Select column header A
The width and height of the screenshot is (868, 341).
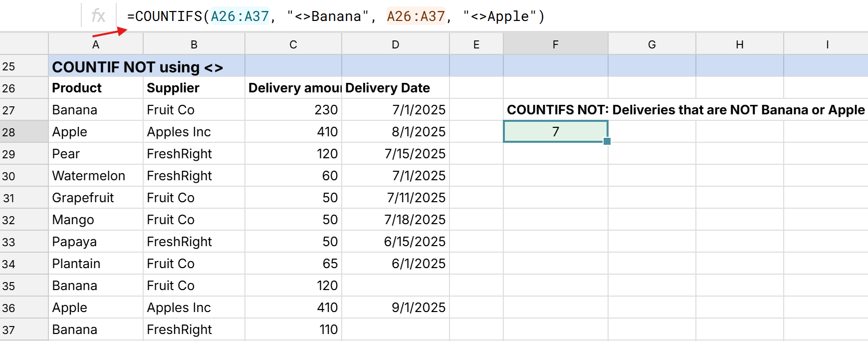pyautogui.click(x=95, y=43)
